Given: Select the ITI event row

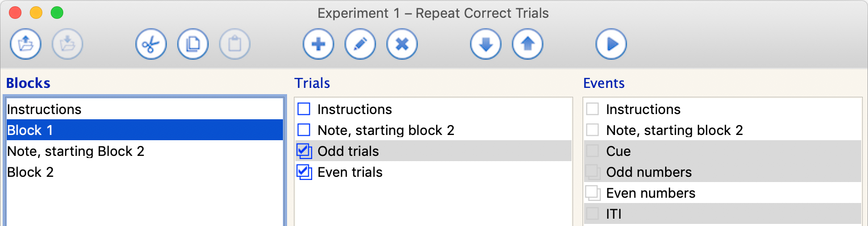Looking at the screenshot, I should tap(614, 214).
